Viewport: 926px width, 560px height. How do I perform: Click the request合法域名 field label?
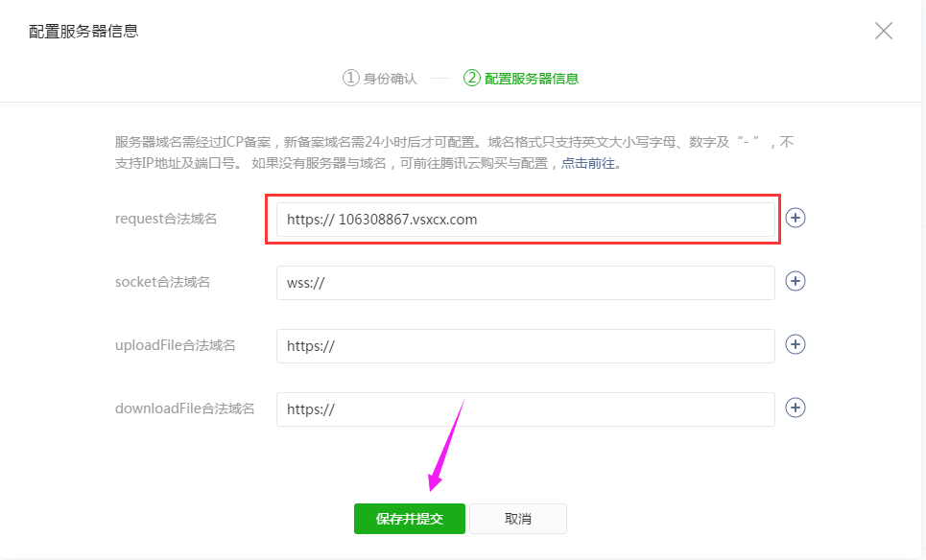coord(166,219)
